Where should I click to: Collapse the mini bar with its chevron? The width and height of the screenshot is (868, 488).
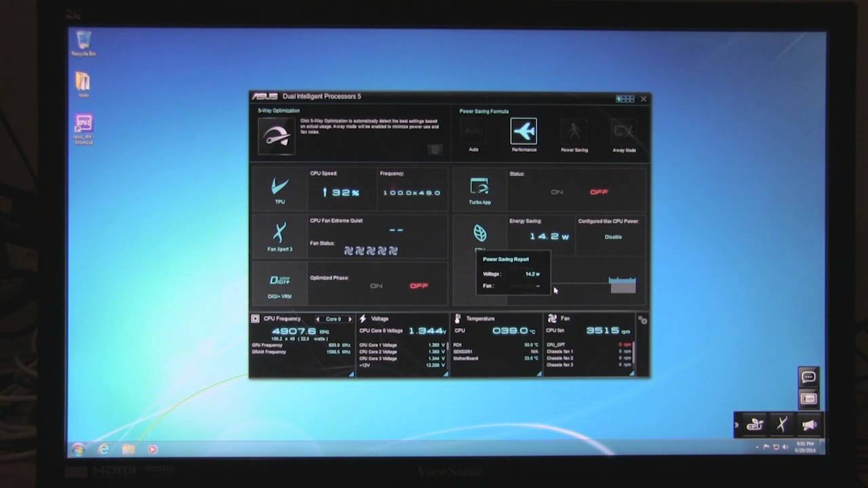click(x=737, y=425)
